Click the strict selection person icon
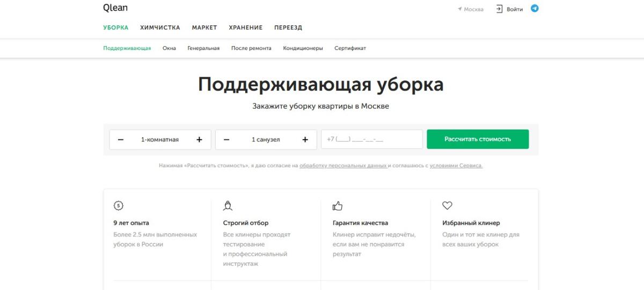Viewport: 644px width, 290px height. click(x=228, y=205)
